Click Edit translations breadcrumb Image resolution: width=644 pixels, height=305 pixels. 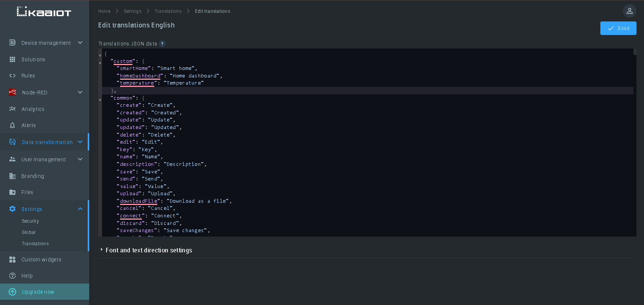pos(213,11)
